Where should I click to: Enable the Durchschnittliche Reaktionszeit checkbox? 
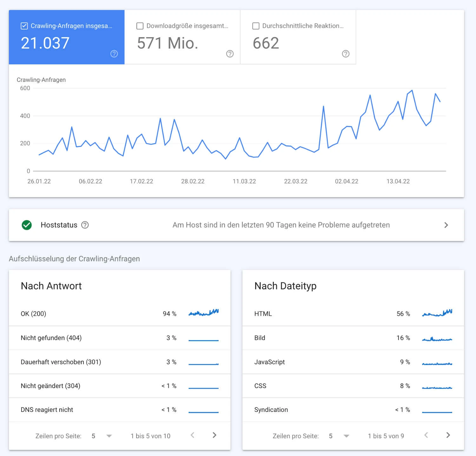tap(256, 26)
